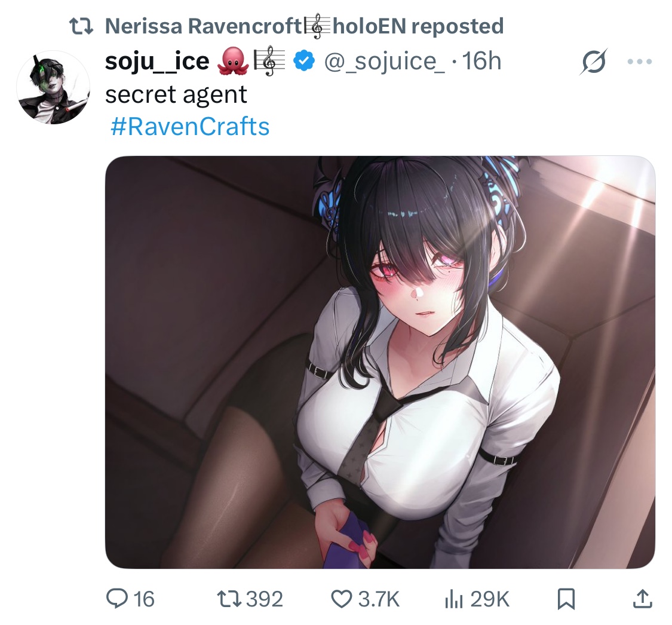Click the blue verified badge

(304, 61)
